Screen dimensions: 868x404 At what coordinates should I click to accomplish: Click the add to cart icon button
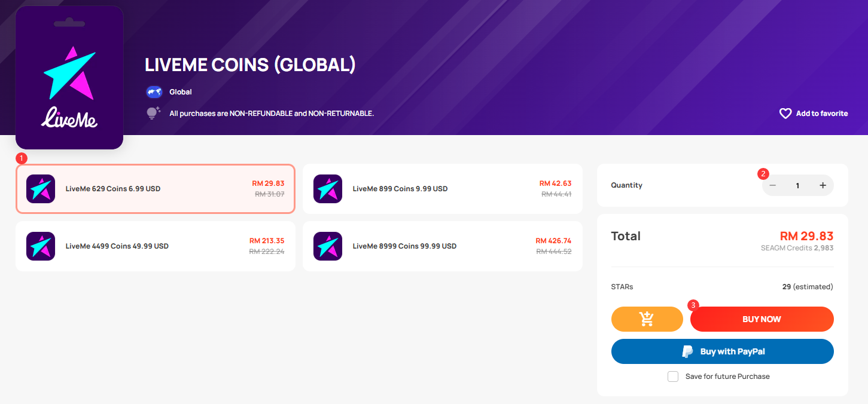point(647,319)
